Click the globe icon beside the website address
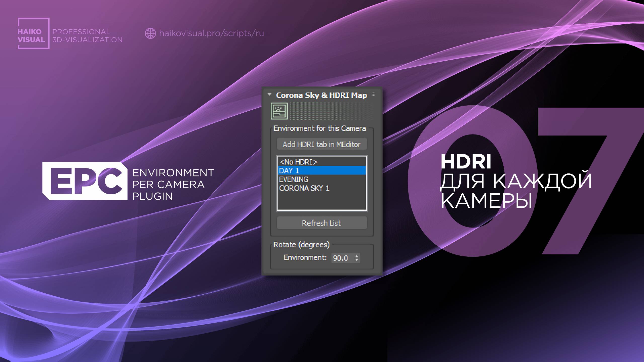 (x=150, y=33)
